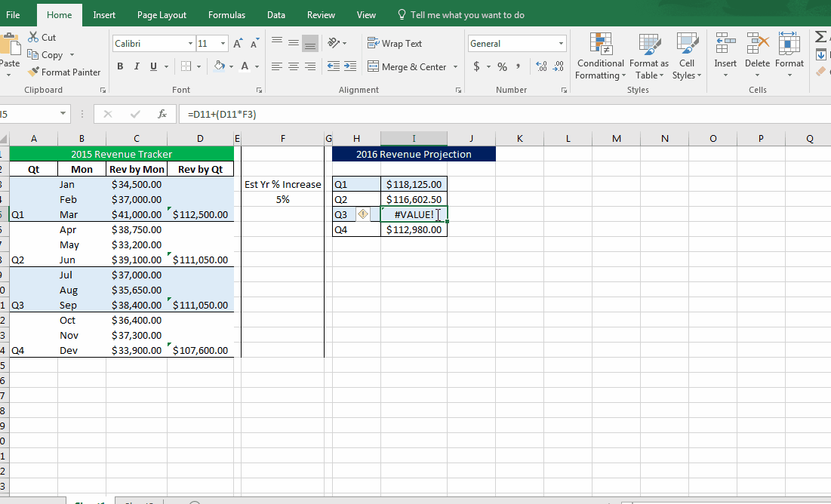Click the AutoSum sigma icon
The width and height of the screenshot is (831, 504).
tap(821, 37)
